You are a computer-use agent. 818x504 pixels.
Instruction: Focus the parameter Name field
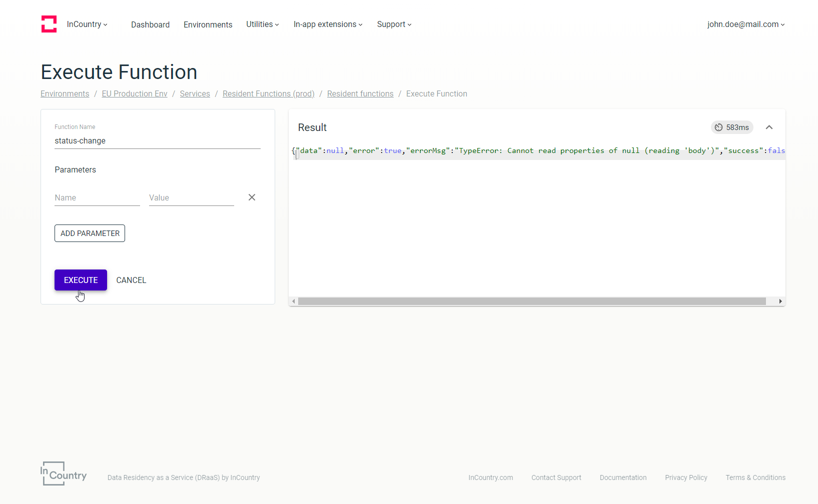(x=97, y=198)
